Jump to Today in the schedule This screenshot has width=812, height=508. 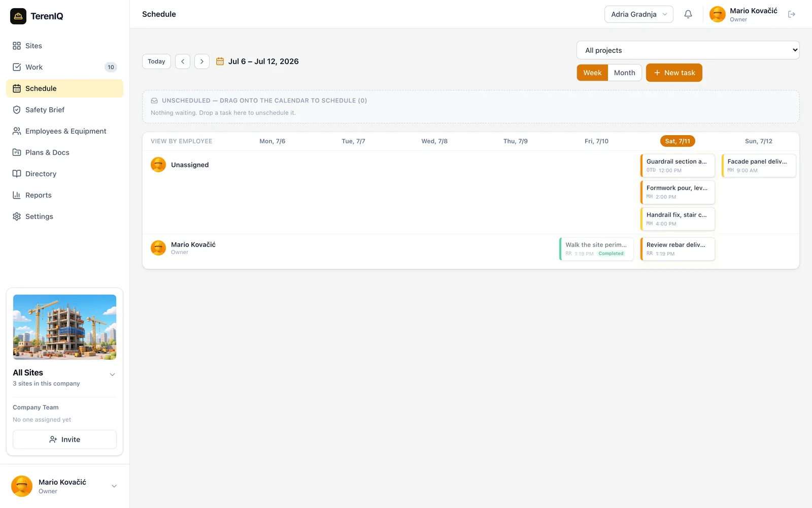point(156,61)
